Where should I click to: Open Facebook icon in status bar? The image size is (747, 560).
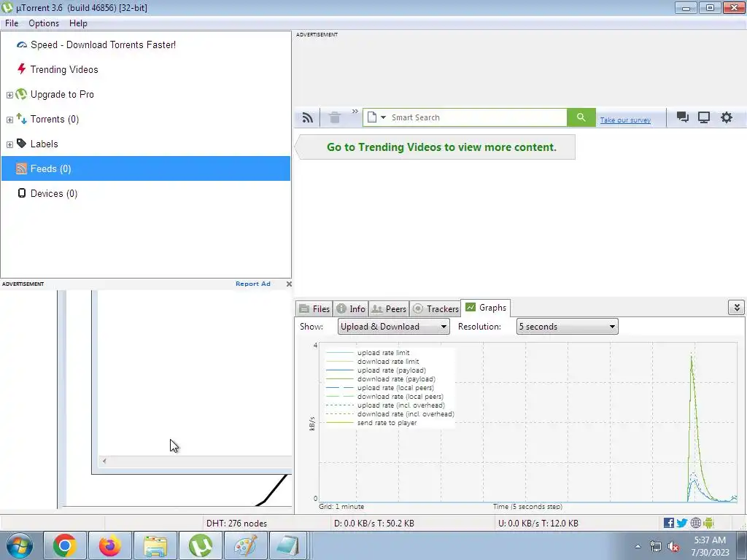pos(669,524)
